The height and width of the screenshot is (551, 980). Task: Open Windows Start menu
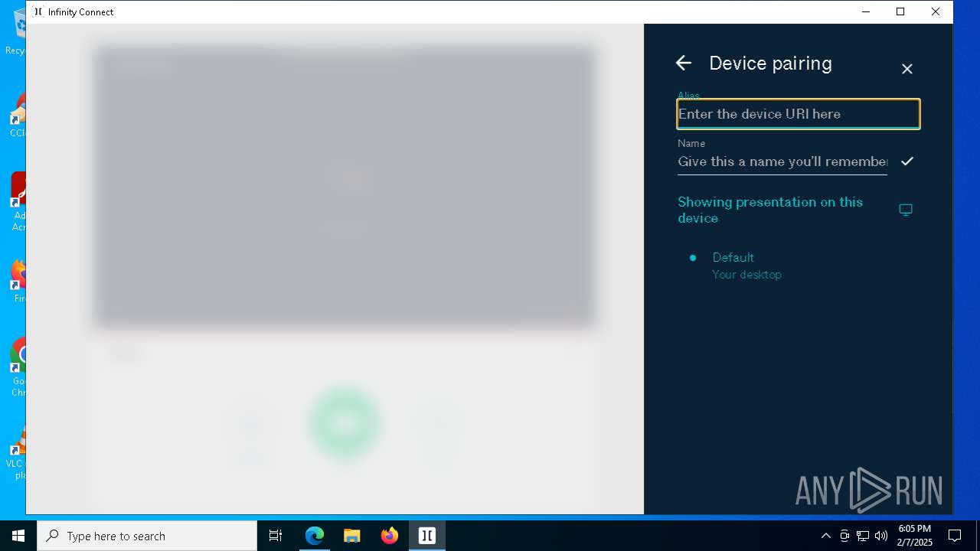point(18,536)
